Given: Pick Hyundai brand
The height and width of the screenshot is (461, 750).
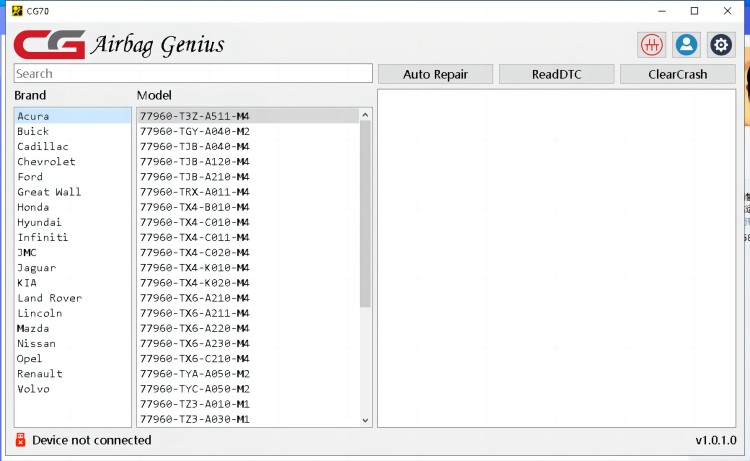Looking at the screenshot, I should click(x=73, y=222).
